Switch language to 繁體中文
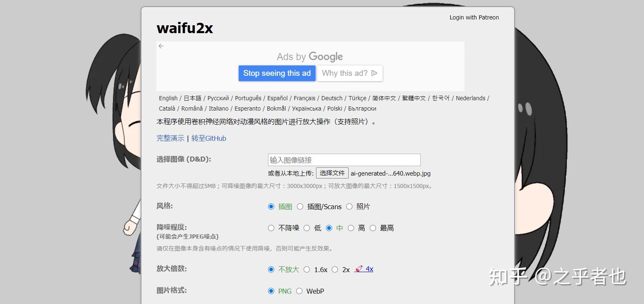644x304 pixels. coord(414,98)
